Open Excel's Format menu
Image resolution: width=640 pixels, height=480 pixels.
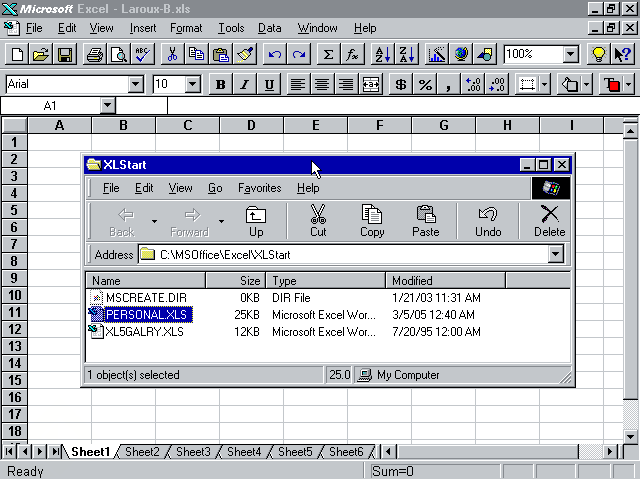click(186, 28)
